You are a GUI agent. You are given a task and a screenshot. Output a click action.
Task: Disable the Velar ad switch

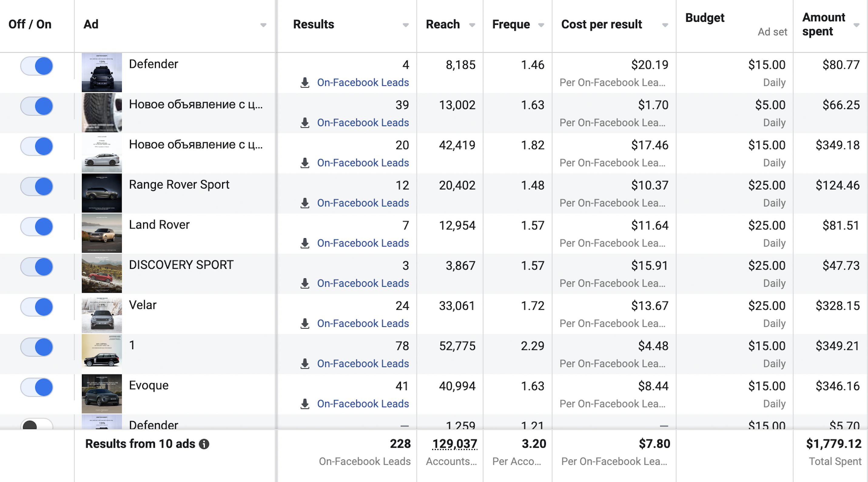(x=37, y=307)
